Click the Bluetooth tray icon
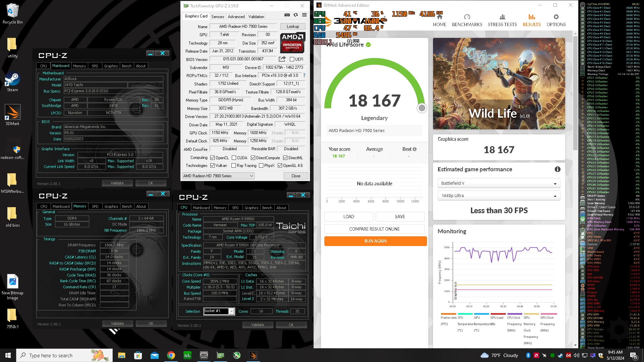This screenshot has width=644, height=362. tap(528, 355)
